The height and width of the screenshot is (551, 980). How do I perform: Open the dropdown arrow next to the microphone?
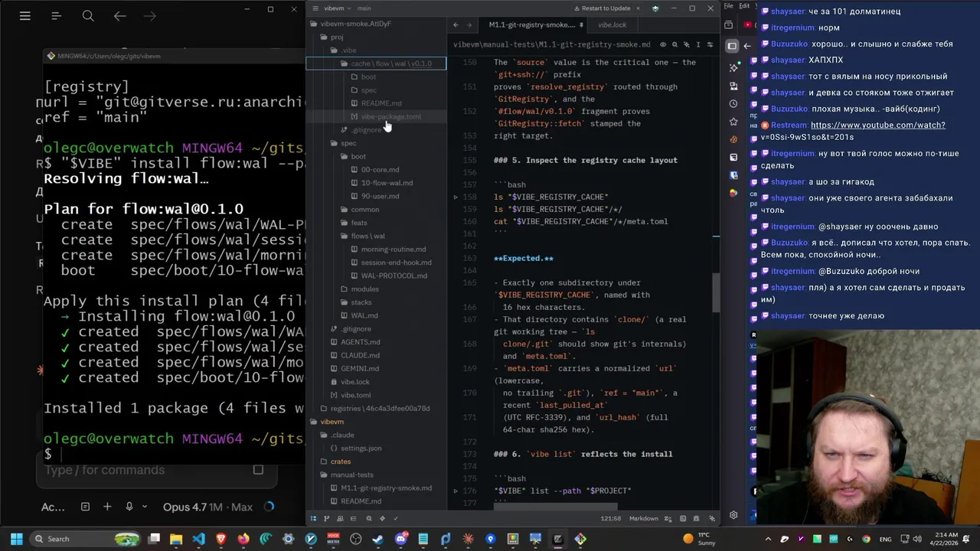point(143,507)
